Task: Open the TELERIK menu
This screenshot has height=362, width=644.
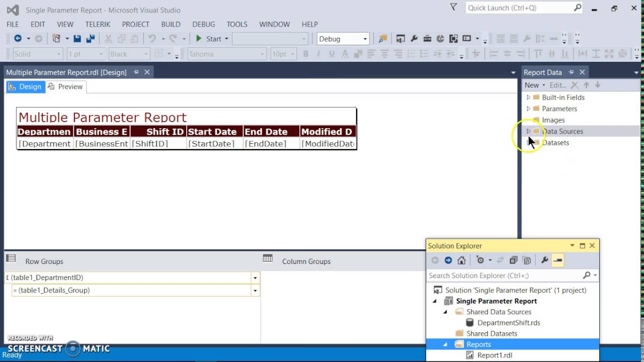Action: click(x=98, y=24)
